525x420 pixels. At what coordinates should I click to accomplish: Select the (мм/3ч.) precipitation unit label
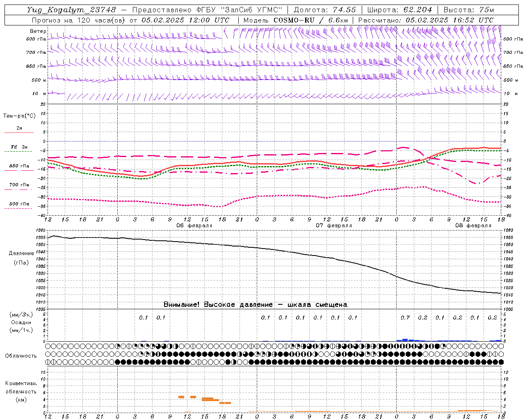[21, 315]
